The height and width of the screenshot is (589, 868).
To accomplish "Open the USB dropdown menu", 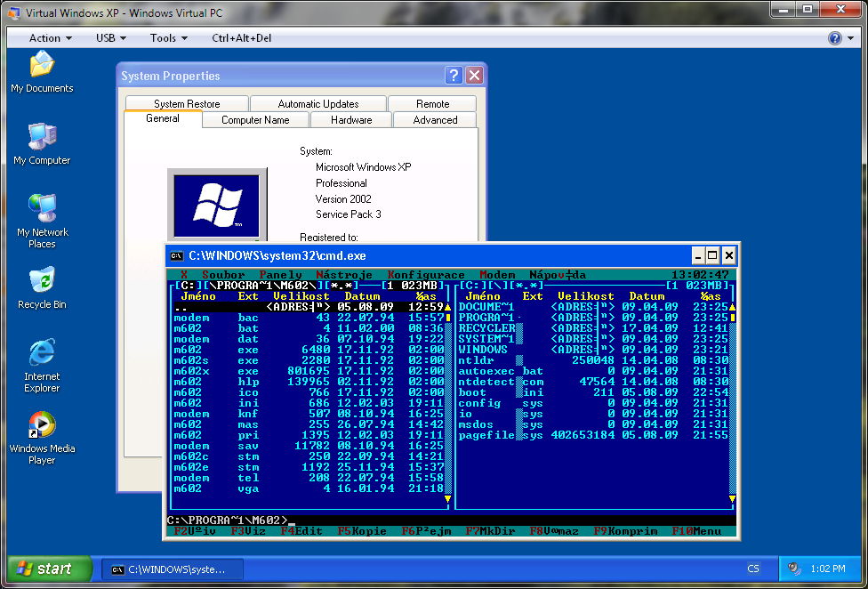I will tap(110, 38).
